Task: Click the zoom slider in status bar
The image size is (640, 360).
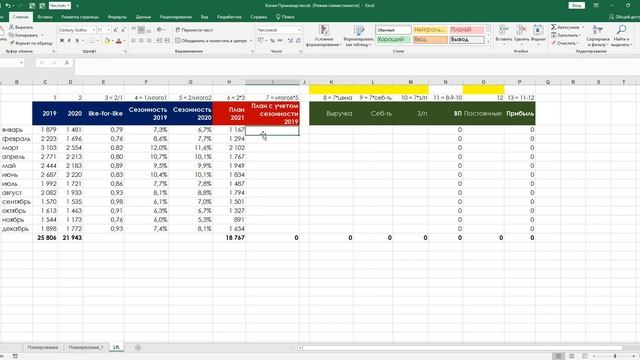Action: 615,356
